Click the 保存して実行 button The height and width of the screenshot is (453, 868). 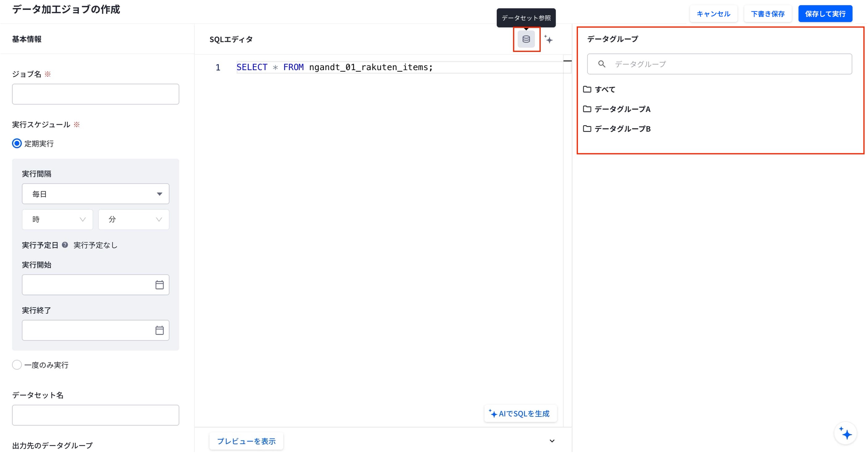pyautogui.click(x=825, y=14)
